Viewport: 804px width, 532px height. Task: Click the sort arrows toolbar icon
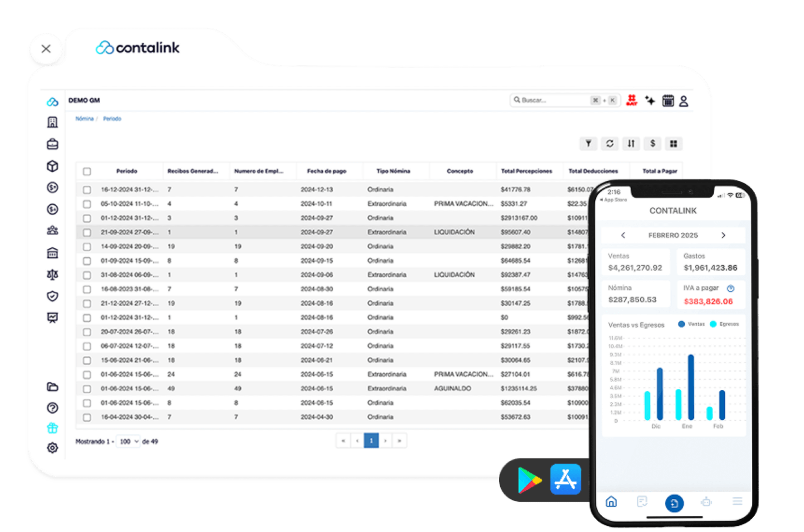(631, 144)
